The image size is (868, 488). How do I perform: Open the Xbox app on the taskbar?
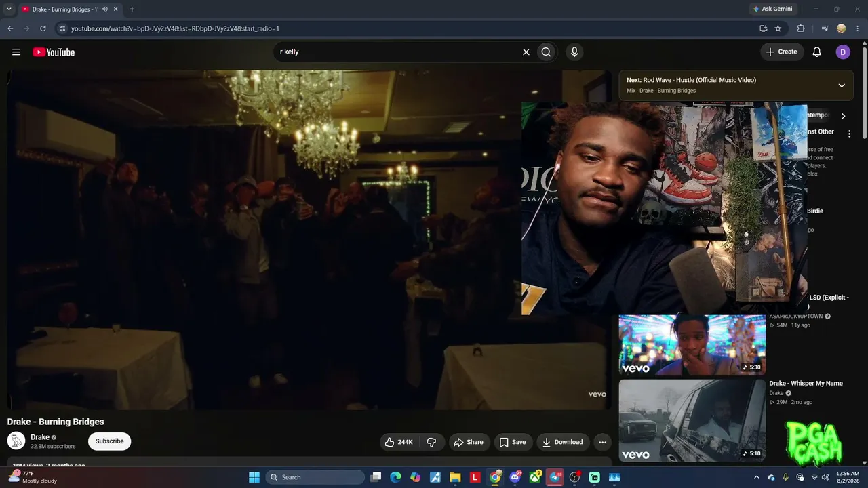click(x=535, y=477)
